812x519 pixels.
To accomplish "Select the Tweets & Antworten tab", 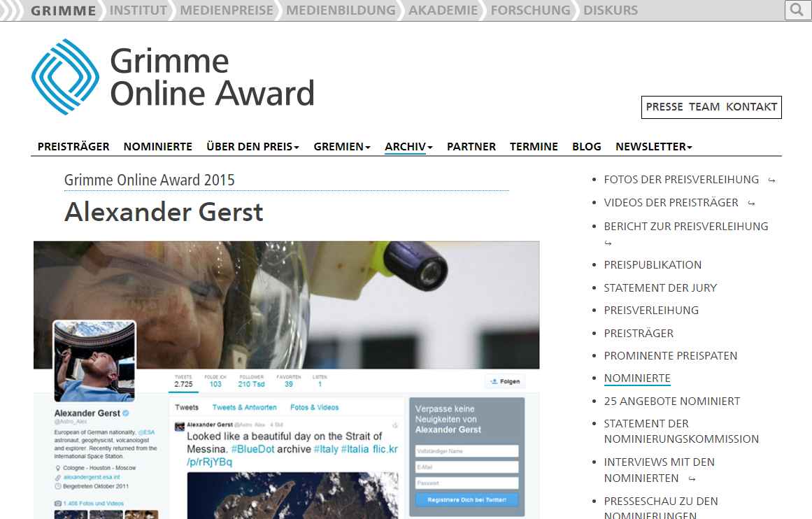I will (x=244, y=408).
